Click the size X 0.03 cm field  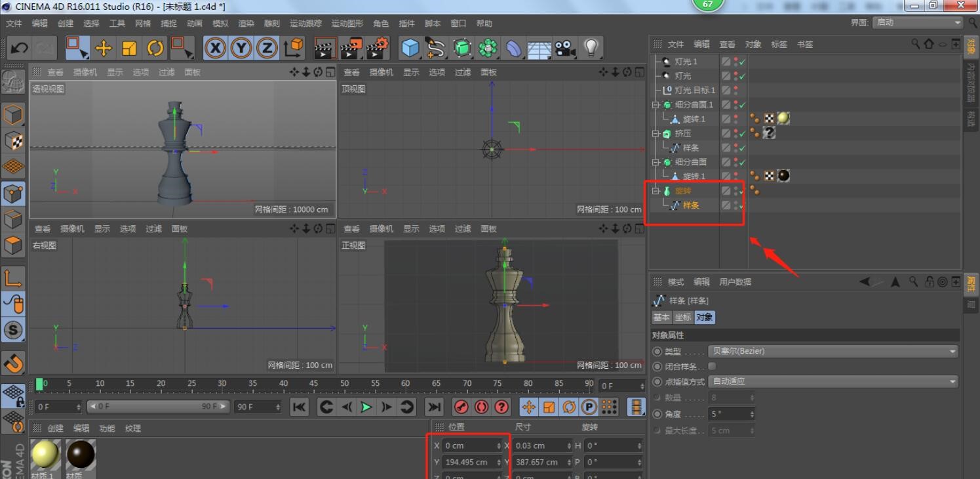543,446
